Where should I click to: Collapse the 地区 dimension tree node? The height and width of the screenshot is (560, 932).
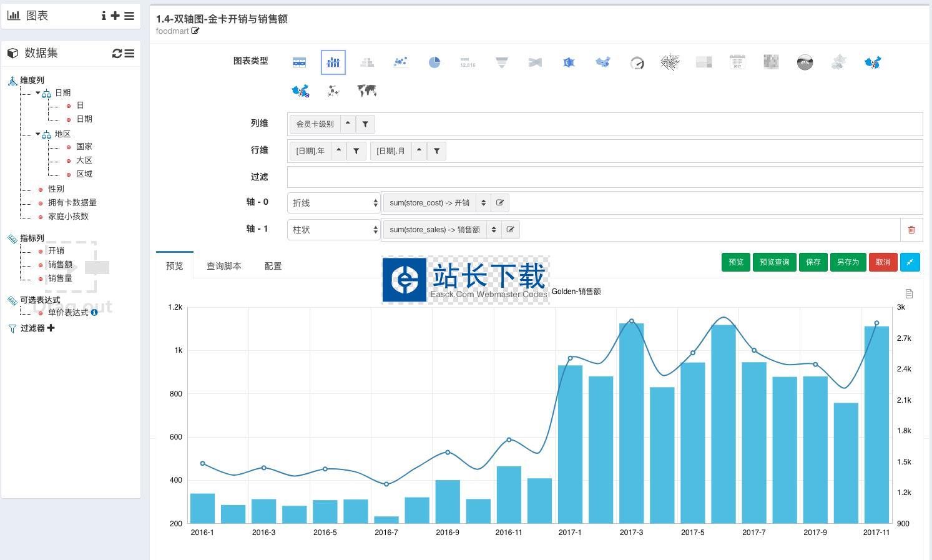(38, 134)
